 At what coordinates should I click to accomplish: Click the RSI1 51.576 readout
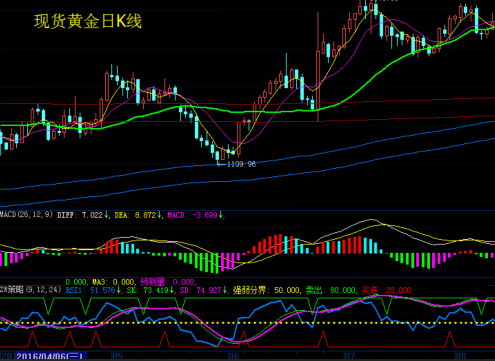(x=93, y=290)
